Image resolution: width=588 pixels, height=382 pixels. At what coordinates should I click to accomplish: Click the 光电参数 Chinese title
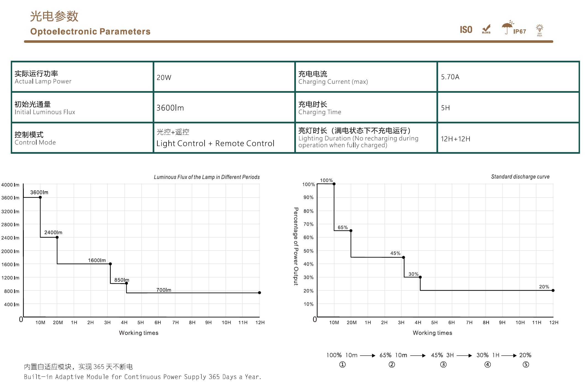[x=54, y=16]
